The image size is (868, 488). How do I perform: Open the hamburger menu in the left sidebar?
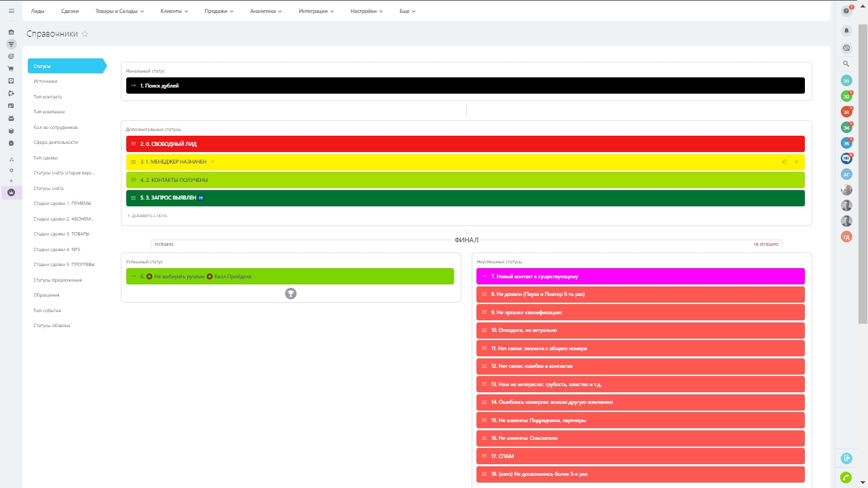coord(11,11)
